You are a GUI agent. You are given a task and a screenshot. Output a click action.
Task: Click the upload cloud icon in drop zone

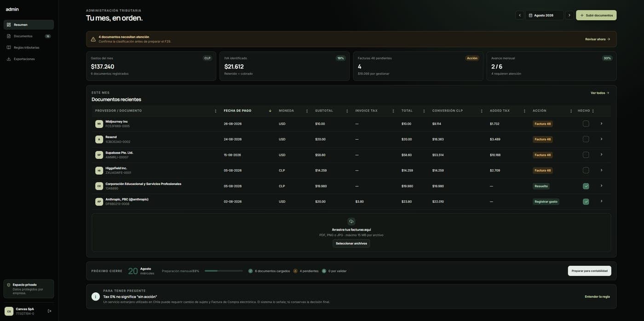coord(351,222)
